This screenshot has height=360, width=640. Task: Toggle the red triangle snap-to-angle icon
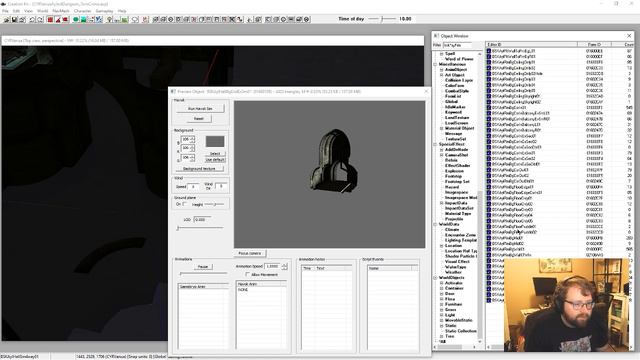pos(58,19)
